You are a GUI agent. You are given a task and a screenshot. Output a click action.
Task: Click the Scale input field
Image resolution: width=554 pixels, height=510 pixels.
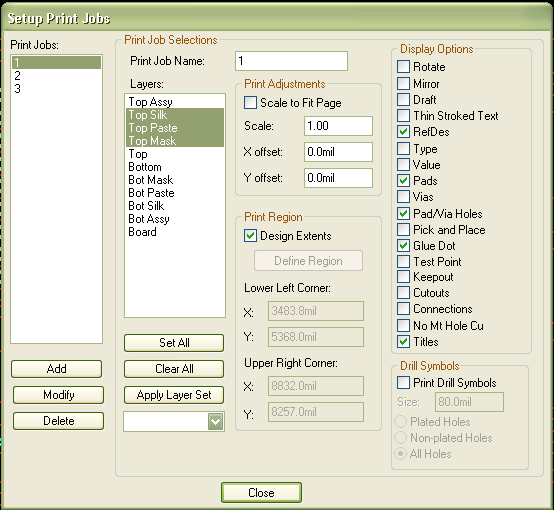[x=338, y=126]
